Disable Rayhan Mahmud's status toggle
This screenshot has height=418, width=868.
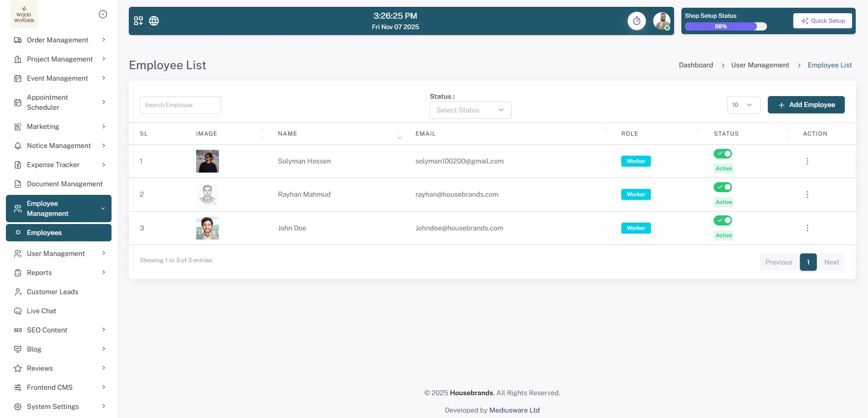coord(723,187)
